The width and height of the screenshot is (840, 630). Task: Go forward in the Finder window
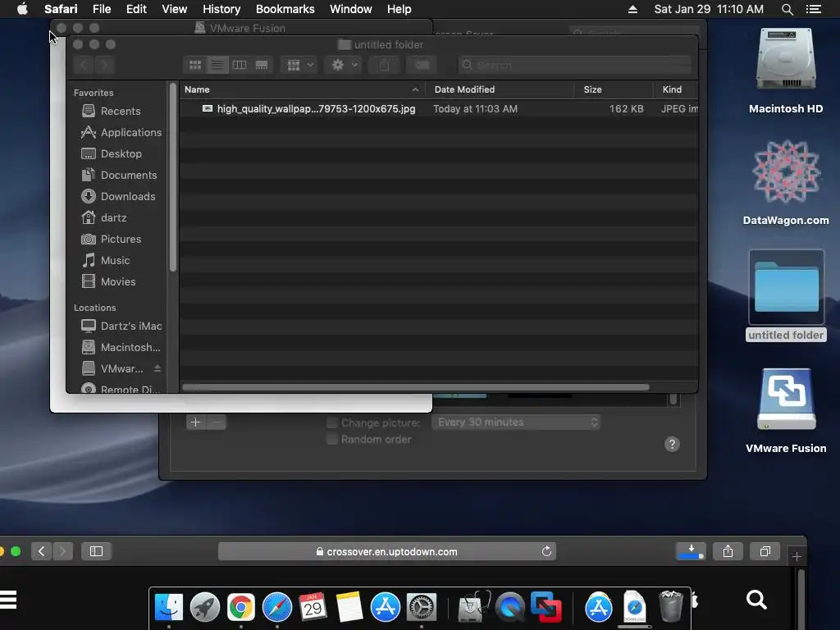coord(104,65)
